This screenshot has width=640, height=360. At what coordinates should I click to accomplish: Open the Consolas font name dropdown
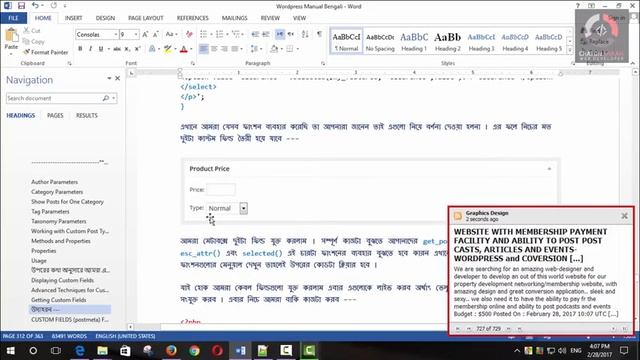click(x=116, y=35)
